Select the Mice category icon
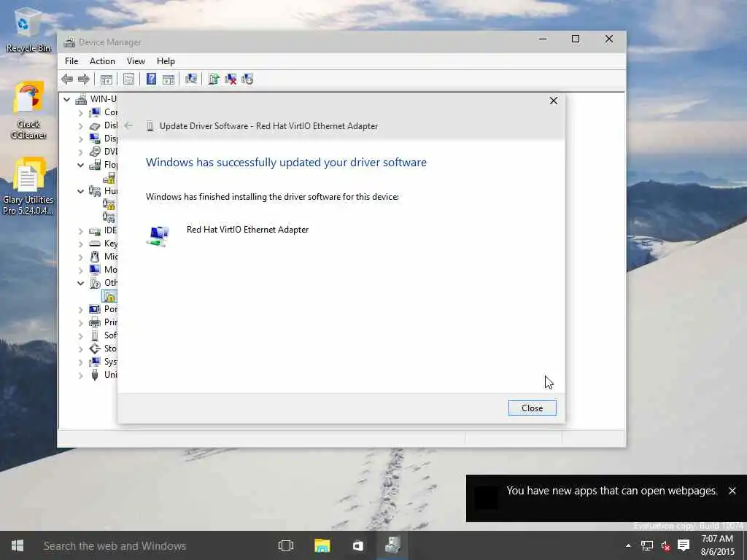Screen dimensions: 747x560 tap(95, 256)
